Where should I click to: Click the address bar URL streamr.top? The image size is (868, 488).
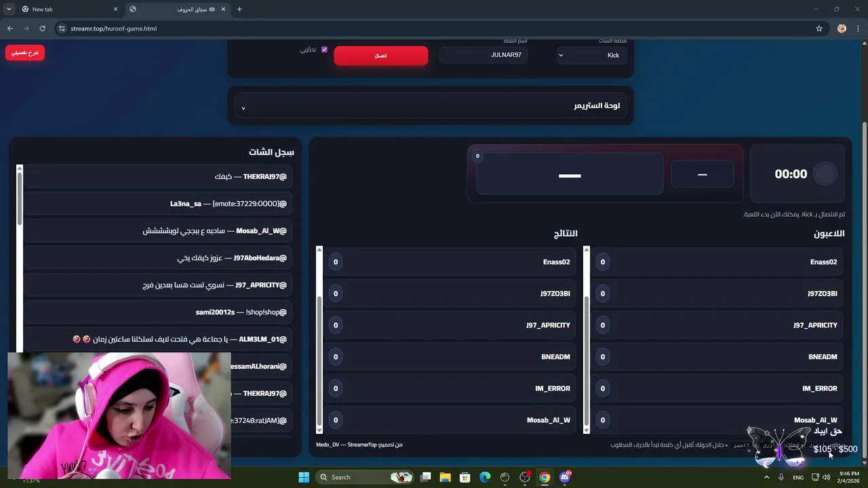click(113, 28)
